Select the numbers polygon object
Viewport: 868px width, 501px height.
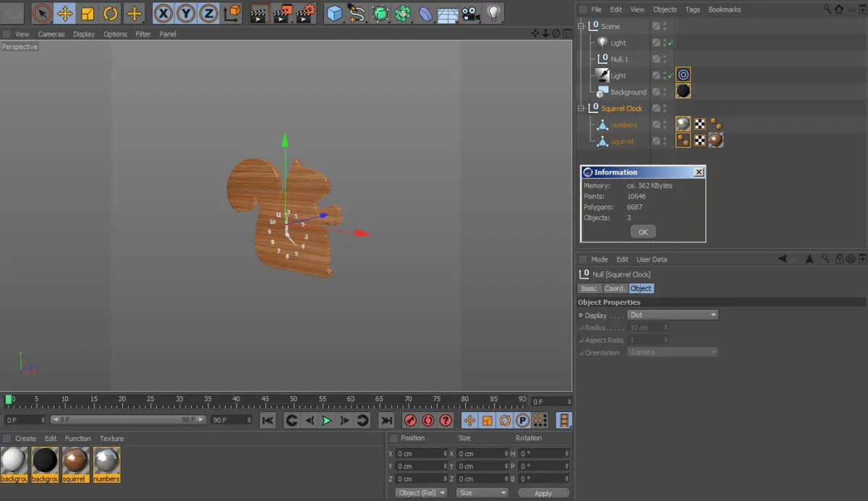[624, 125]
